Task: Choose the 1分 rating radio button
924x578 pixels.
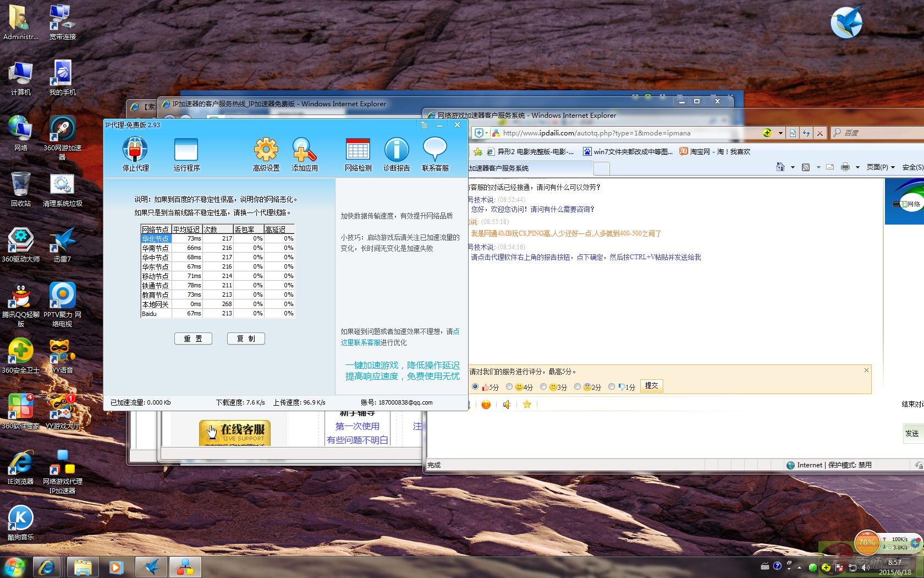Action: click(x=612, y=387)
